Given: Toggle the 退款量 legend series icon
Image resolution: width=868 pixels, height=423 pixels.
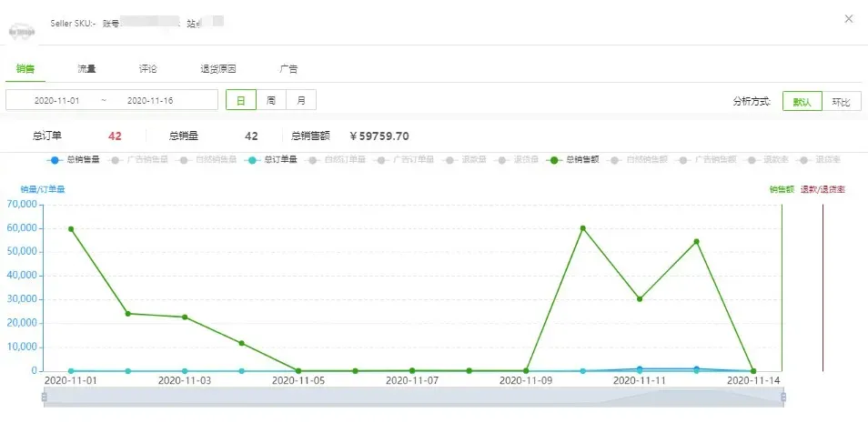Looking at the screenshot, I should (x=450, y=160).
